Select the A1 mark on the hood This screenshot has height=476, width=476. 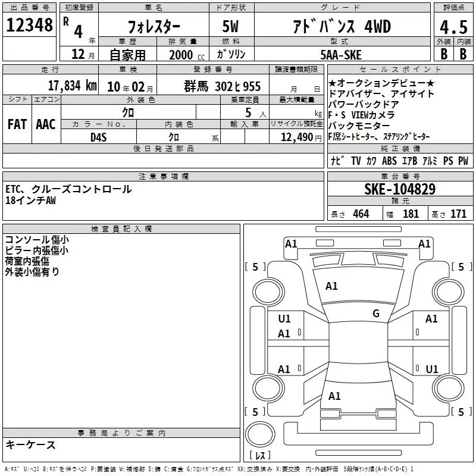click(331, 286)
